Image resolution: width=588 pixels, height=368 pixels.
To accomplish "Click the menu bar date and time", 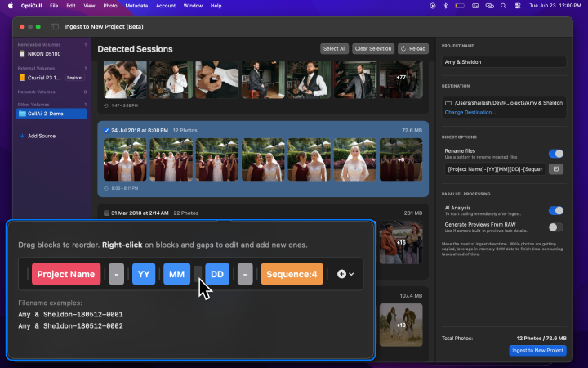I will coord(555,6).
